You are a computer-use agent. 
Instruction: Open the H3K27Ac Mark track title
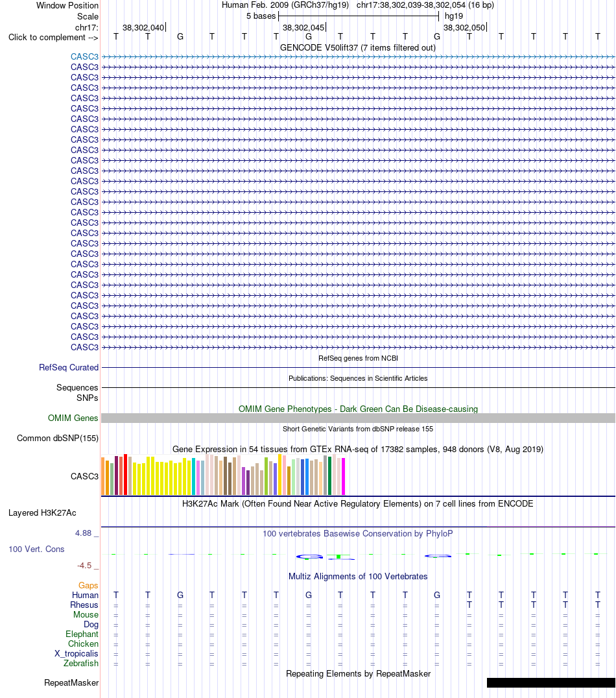click(358, 504)
